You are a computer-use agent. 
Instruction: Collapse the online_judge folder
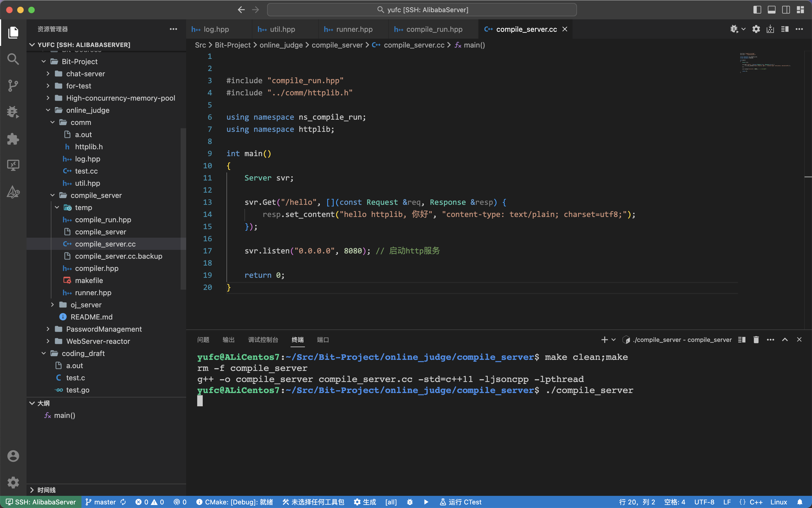(48, 110)
